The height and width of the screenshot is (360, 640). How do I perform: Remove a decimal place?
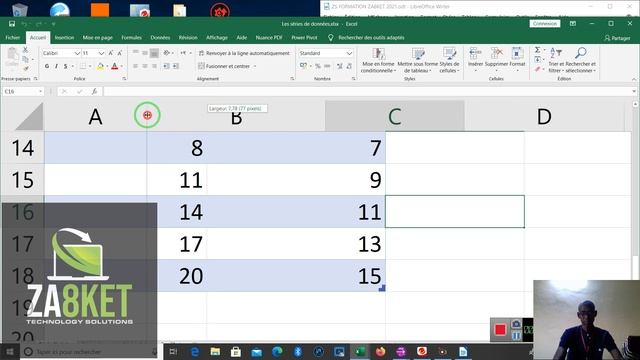(349, 66)
